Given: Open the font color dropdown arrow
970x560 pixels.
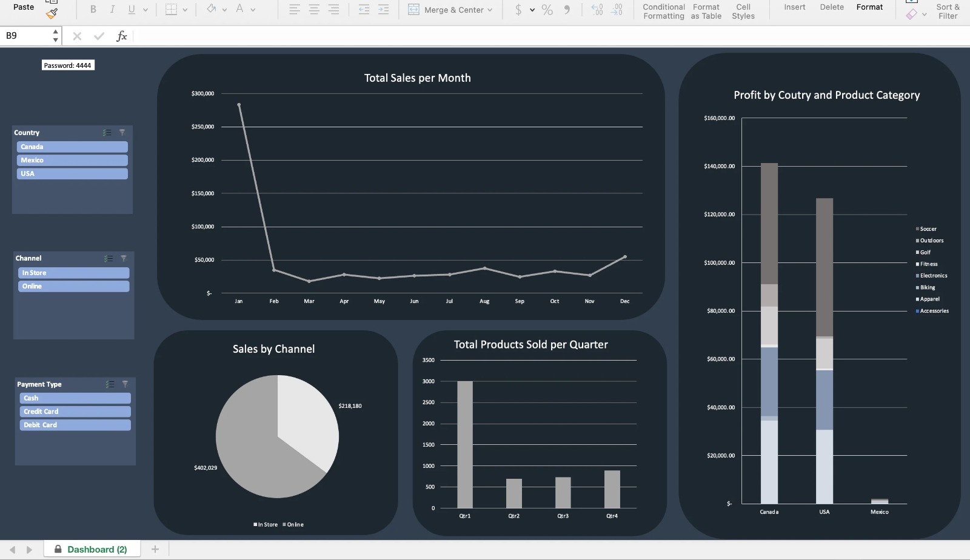Looking at the screenshot, I should coord(253,10).
